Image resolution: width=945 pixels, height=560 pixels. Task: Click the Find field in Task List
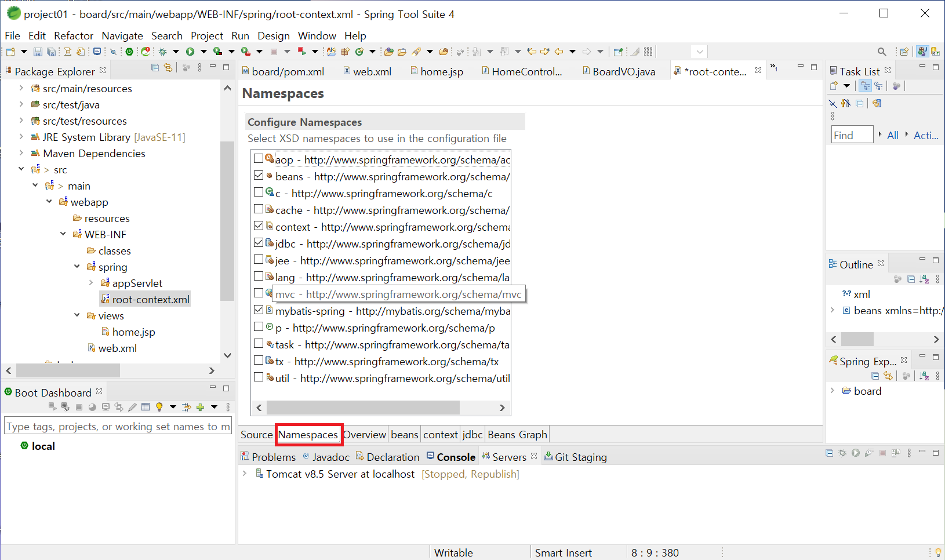click(852, 135)
